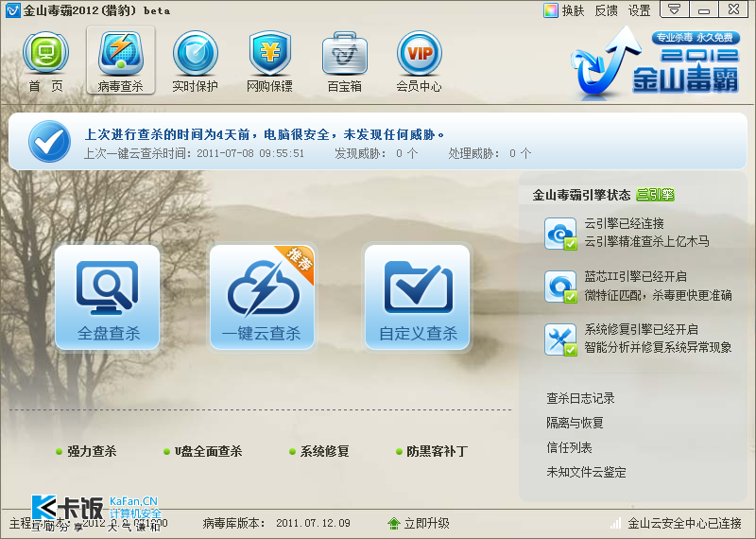Open the 网购保镖 shopping guard tab

pos(269,61)
